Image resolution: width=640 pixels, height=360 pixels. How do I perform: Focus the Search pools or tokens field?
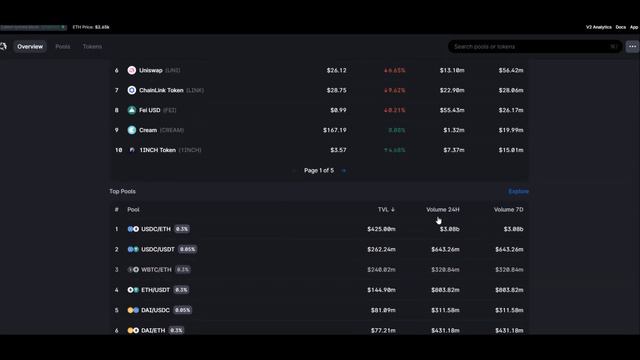point(535,47)
